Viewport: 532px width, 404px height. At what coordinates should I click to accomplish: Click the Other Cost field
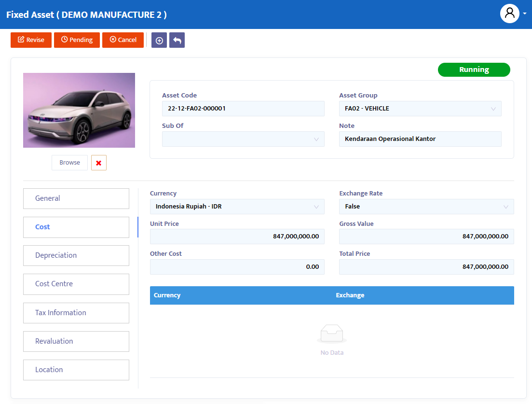pyautogui.click(x=237, y=267)
